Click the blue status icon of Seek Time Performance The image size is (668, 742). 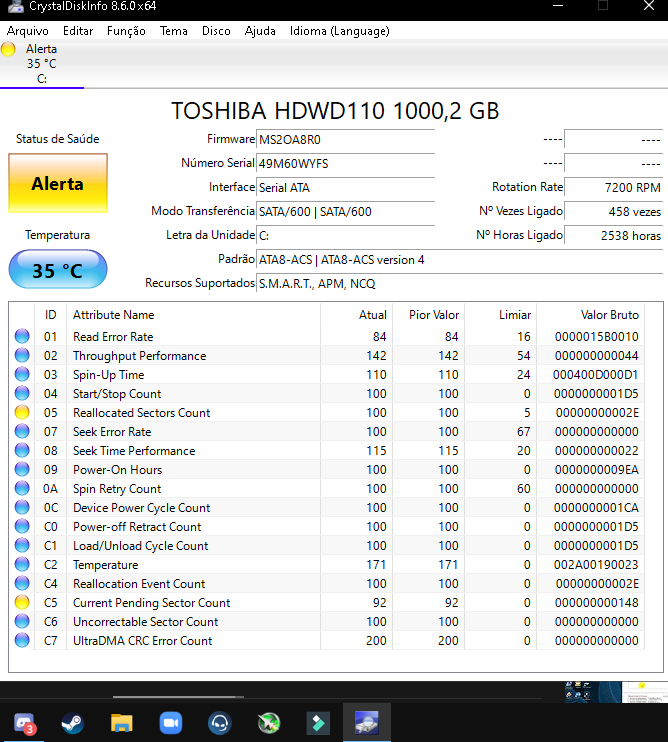tap(22, 450)
